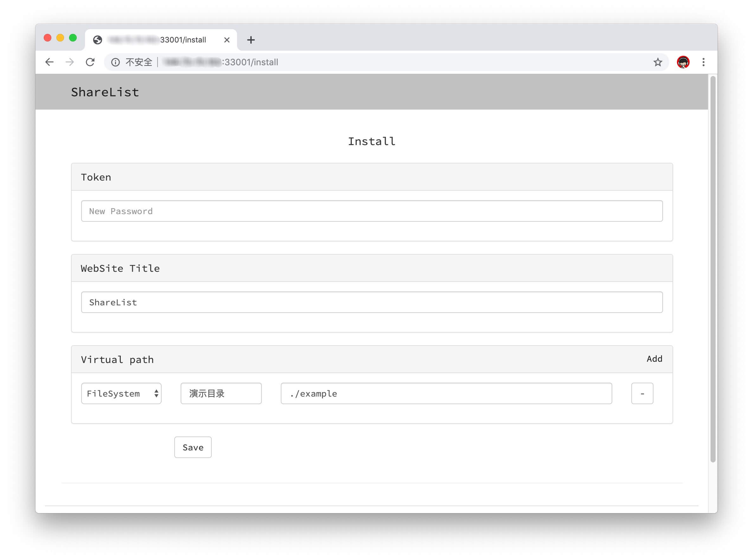Open a new browser tab

pyautogui.click(x=251, y=40)
